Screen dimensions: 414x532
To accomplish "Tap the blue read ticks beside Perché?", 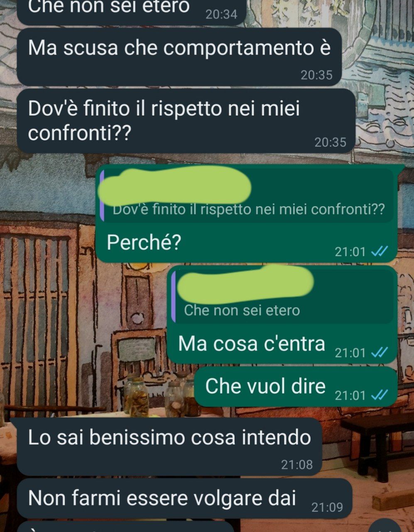I will click(379, 251).
